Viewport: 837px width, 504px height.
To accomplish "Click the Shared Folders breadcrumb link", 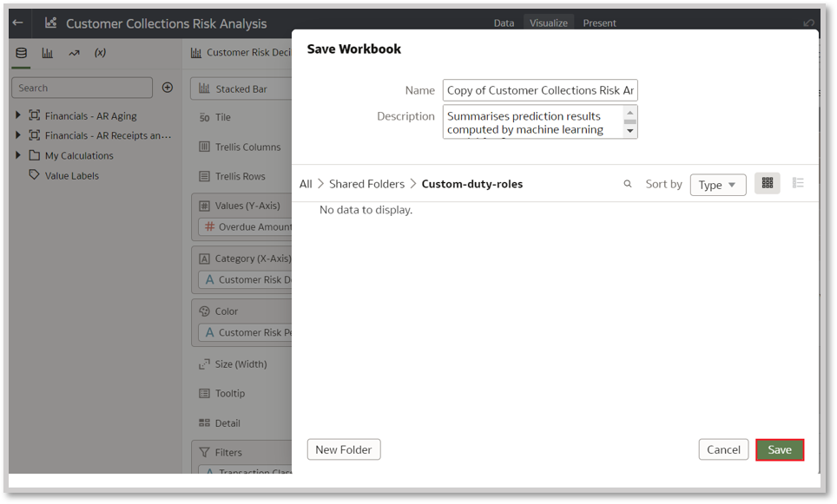I will coord(366,184).
